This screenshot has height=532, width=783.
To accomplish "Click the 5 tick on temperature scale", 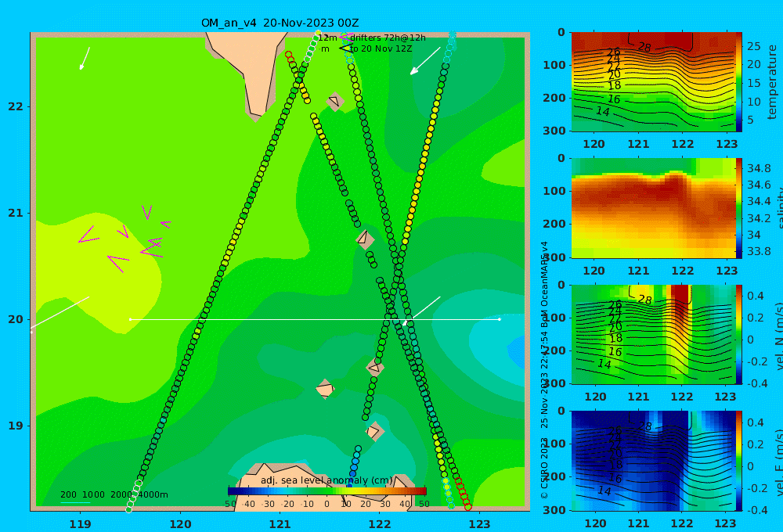I will coord(750,120).
